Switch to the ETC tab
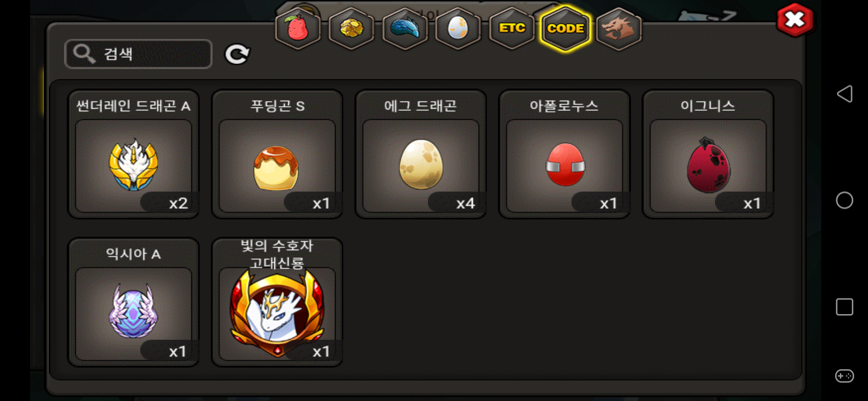The height and width of the screenshot is (401, 868). pos(512,29)
